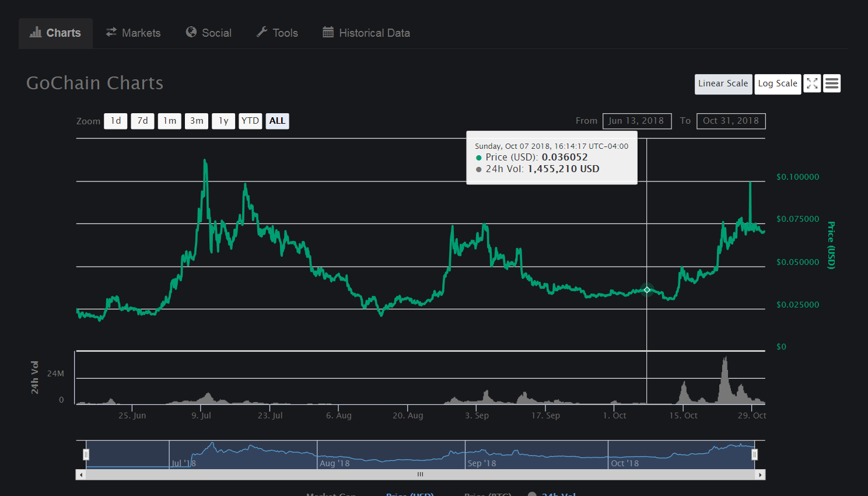Viewport: 868px width, 496px height.
Task: Open the chart hamburger context menu
Action: 832,83
